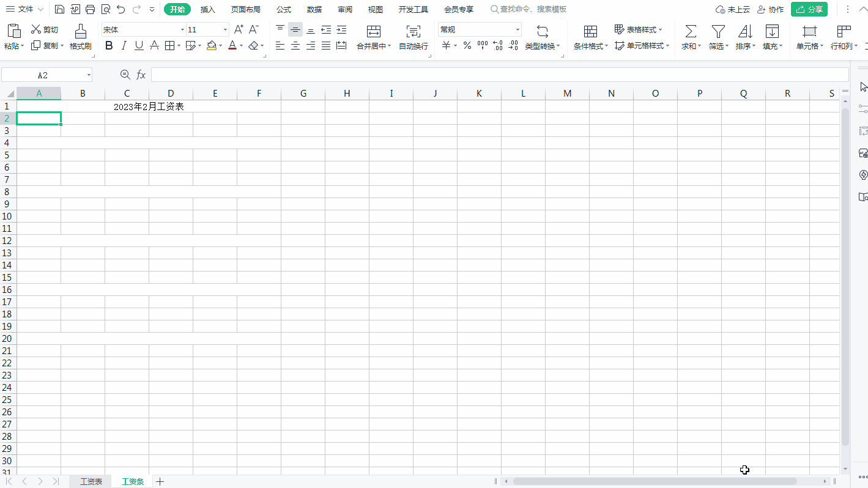
Task: Toggle Bold formatting
Action: [x=109, y=45]
